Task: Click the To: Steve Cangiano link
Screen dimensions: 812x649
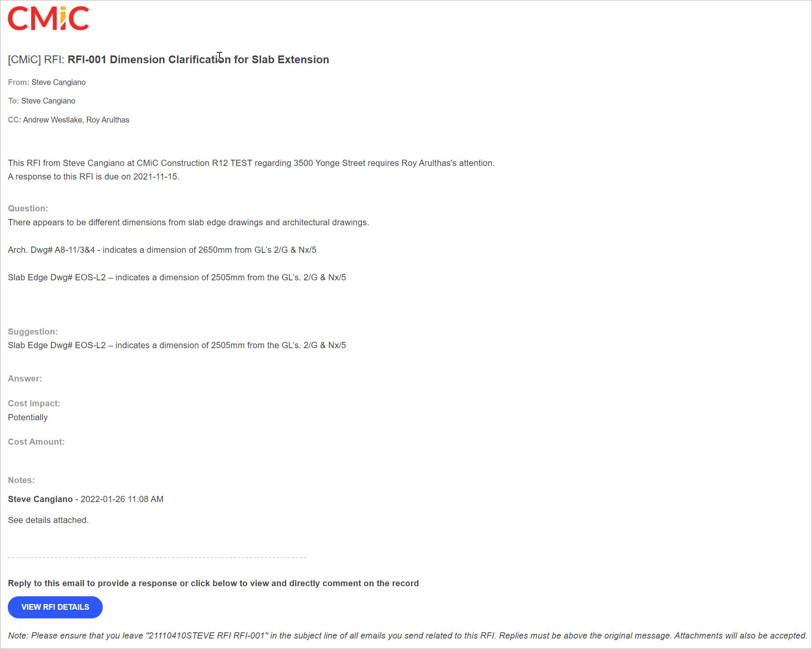Action: (x=48, y=101)
